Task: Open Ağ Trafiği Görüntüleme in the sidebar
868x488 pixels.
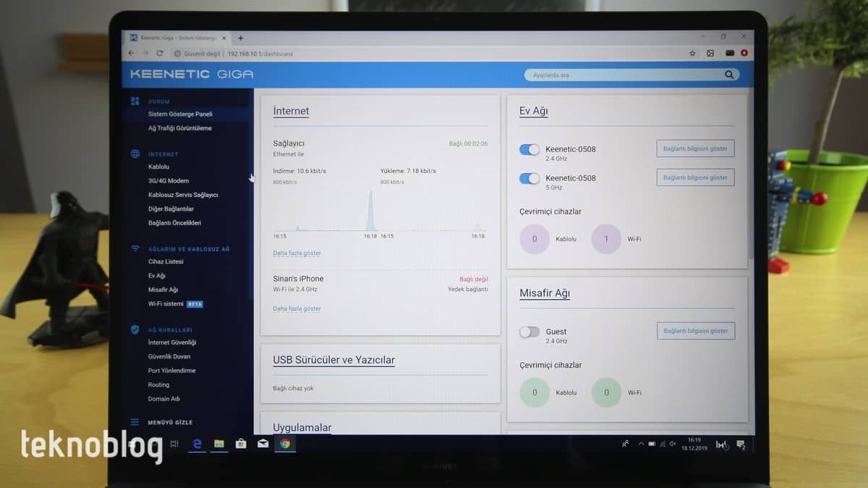Action: [179, 128]
